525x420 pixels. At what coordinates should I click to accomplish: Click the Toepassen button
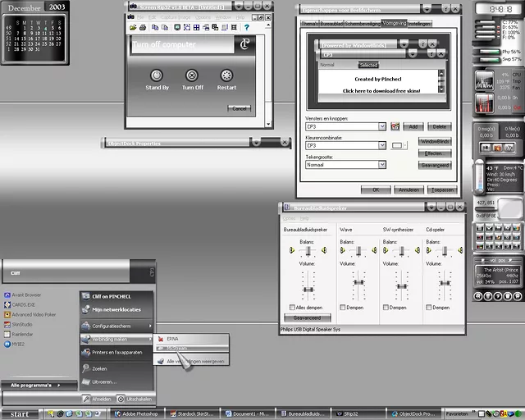443,189
